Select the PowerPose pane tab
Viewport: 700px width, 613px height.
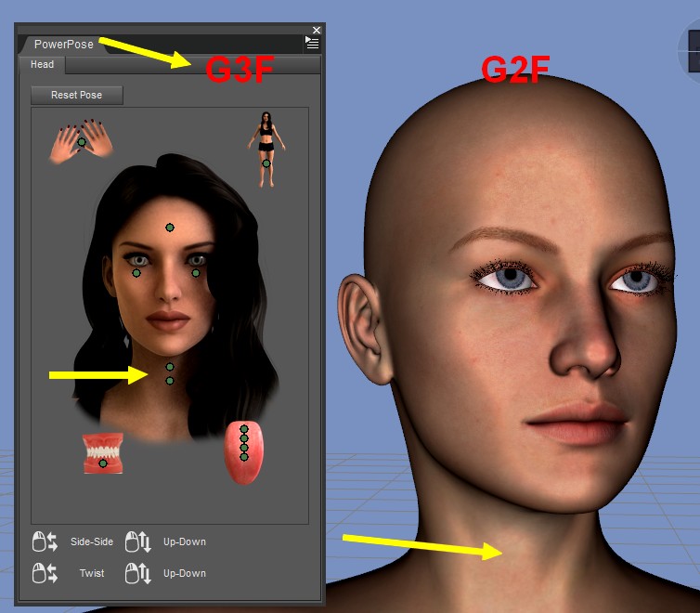pyautogui.click(x=64, y=45)
